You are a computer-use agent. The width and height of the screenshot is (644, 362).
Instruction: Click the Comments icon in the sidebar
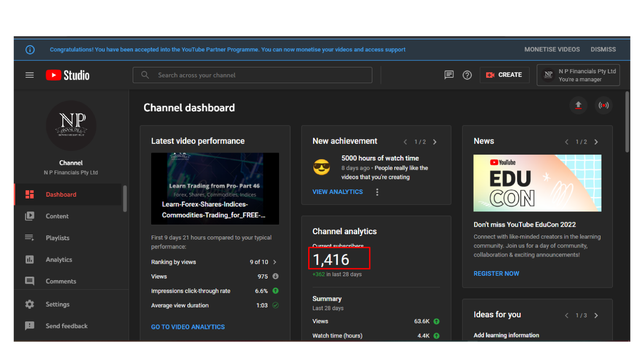(x=30, y=281)
